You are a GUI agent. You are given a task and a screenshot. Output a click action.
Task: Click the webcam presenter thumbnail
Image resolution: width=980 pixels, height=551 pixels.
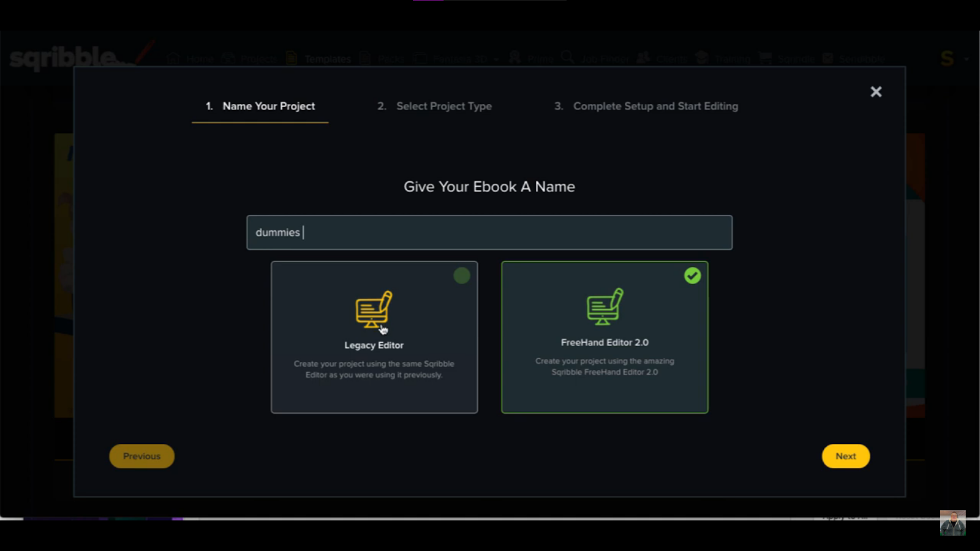pos(953,523)
